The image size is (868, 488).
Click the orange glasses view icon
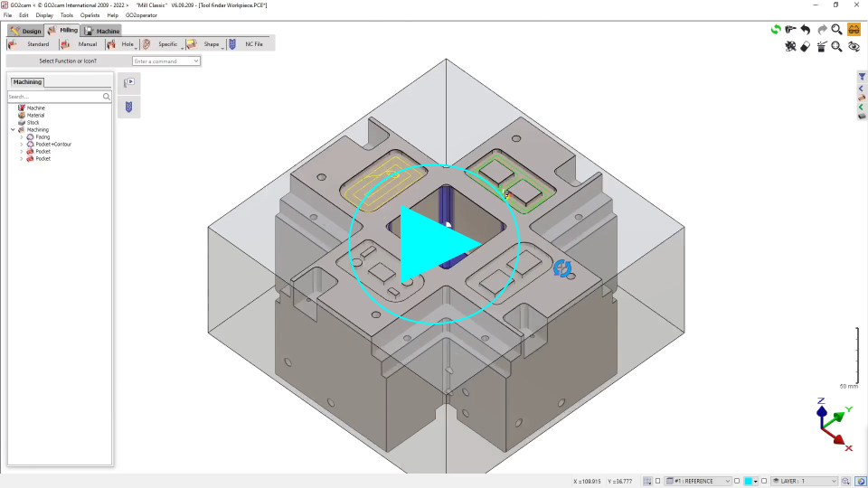coord(854,30)
